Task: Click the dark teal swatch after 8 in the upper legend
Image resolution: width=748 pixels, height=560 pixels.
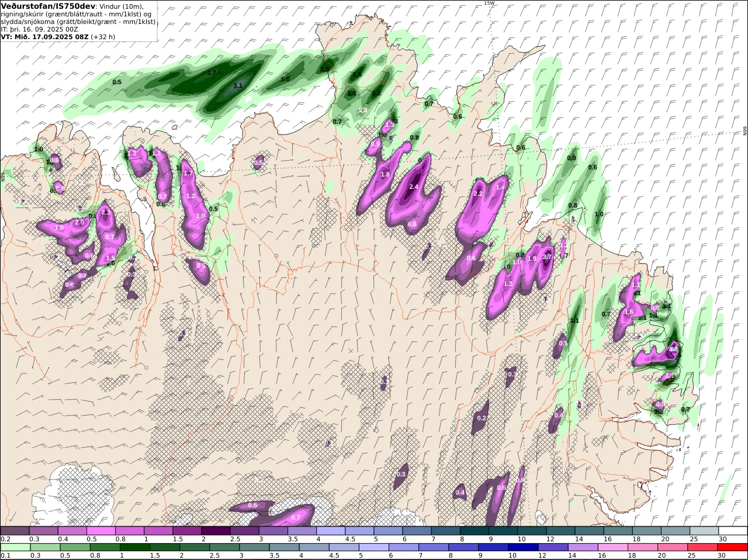Action: coord(475,530)
